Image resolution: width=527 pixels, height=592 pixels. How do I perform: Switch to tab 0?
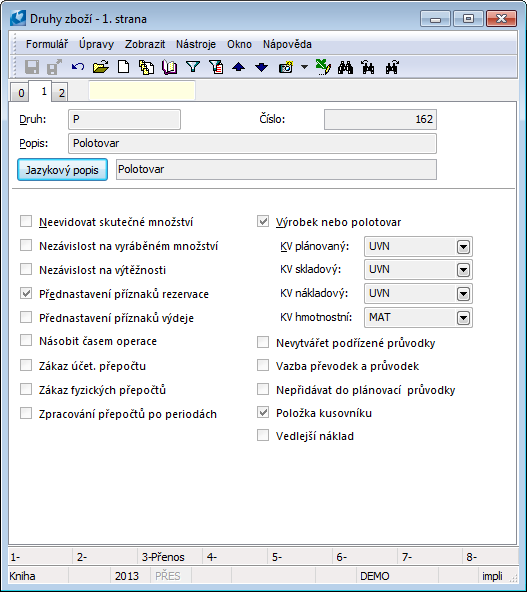pyautogui.click(x=21, y=92)
